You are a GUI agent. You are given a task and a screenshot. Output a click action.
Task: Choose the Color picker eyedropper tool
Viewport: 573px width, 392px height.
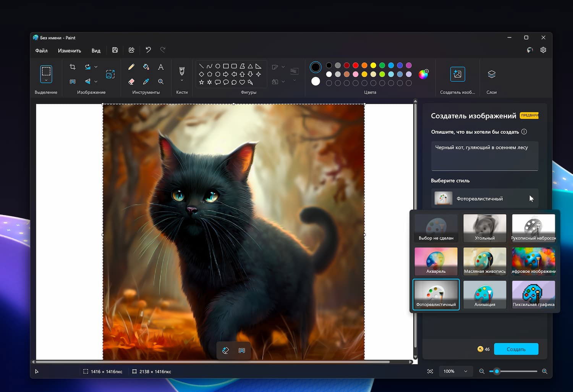click(x=146, y=81)
